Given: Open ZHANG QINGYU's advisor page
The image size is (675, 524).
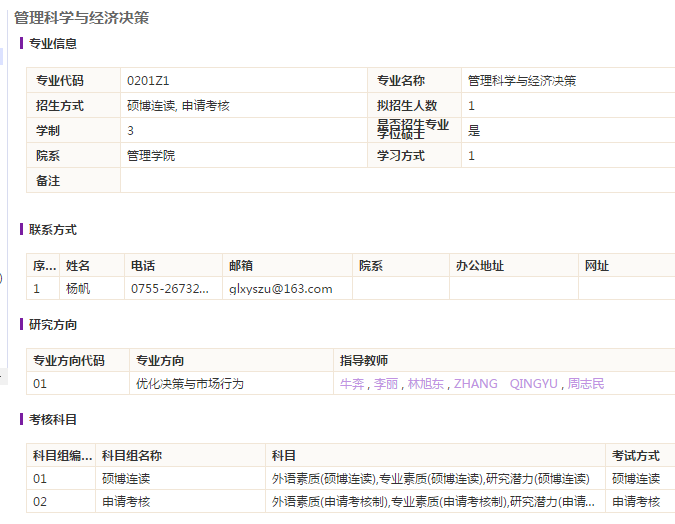Looking at the screenshot, I should point(507,384).
